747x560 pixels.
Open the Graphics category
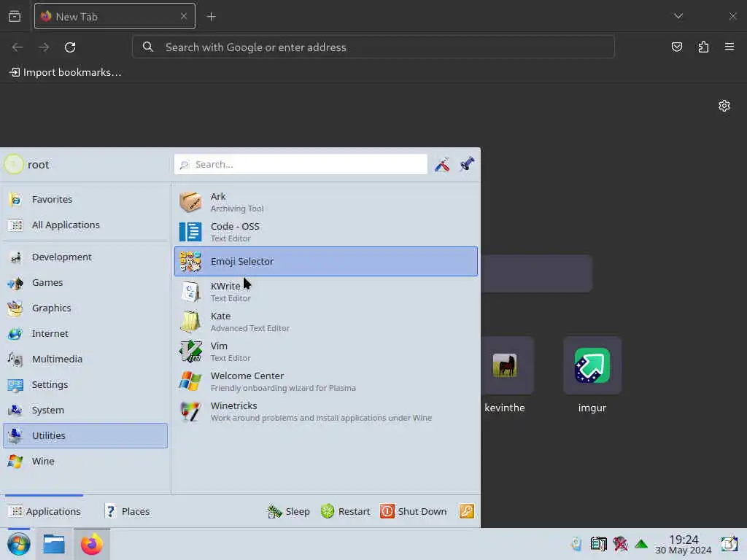pos(85,308)
